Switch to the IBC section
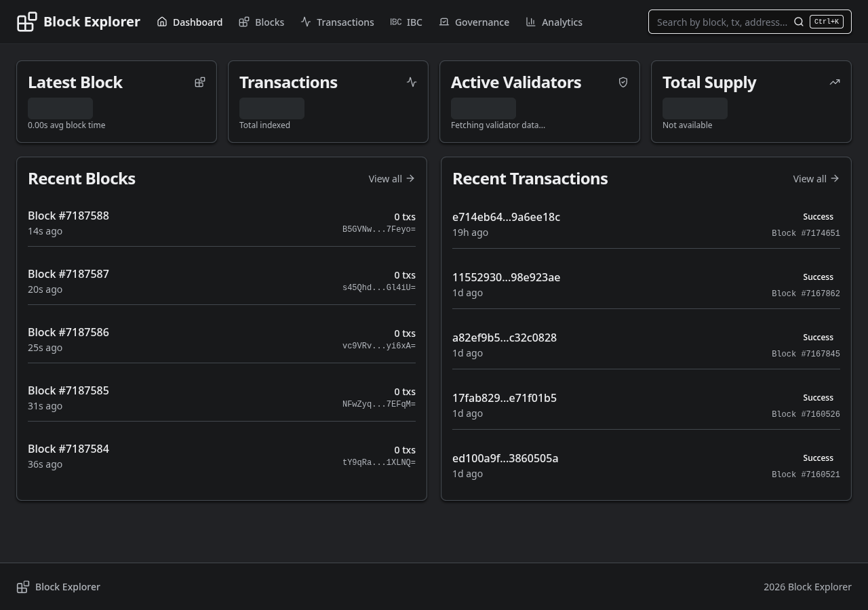The image size is (868, 610). tap(406, 22)
